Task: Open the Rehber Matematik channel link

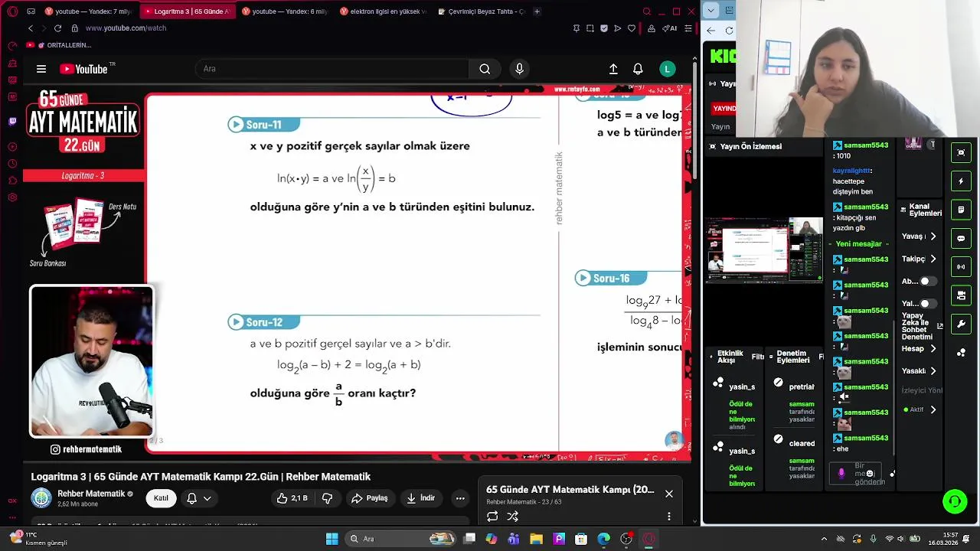Action: [x=91, y=494]
